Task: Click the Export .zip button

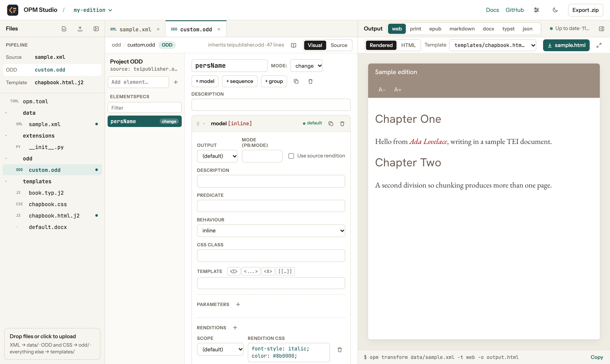Action: click(585, 10)
